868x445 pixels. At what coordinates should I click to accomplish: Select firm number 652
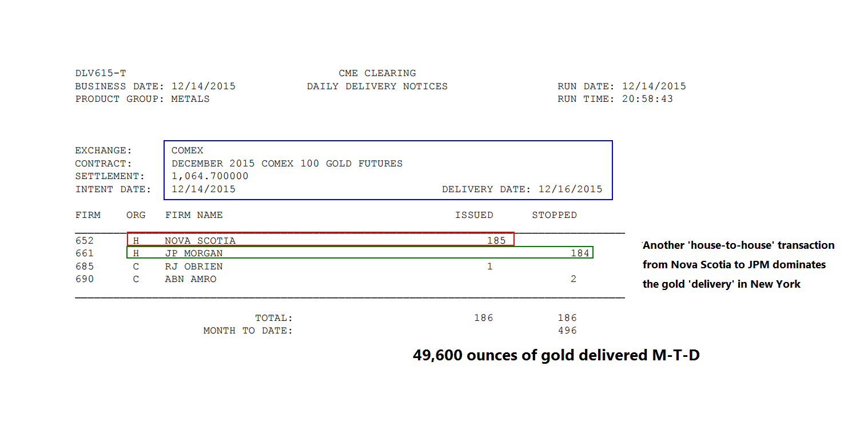coord(85,240)
